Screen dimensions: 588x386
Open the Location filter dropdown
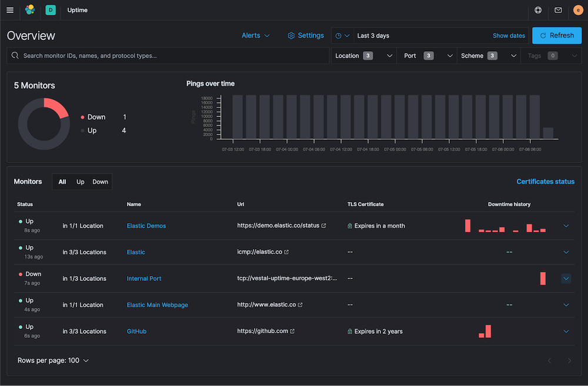click(363, 55)
